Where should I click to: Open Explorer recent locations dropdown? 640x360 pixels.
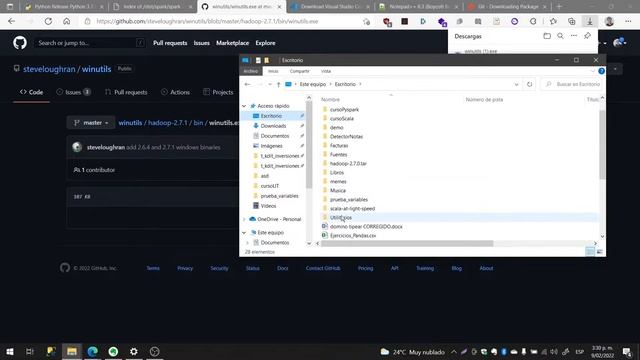pos(269,84)
